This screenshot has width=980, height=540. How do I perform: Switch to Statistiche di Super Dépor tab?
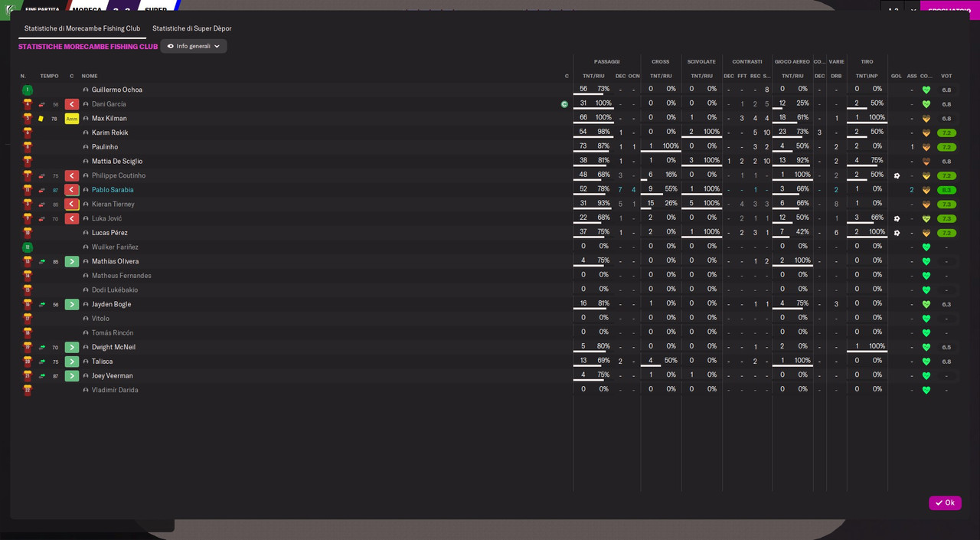192,28
